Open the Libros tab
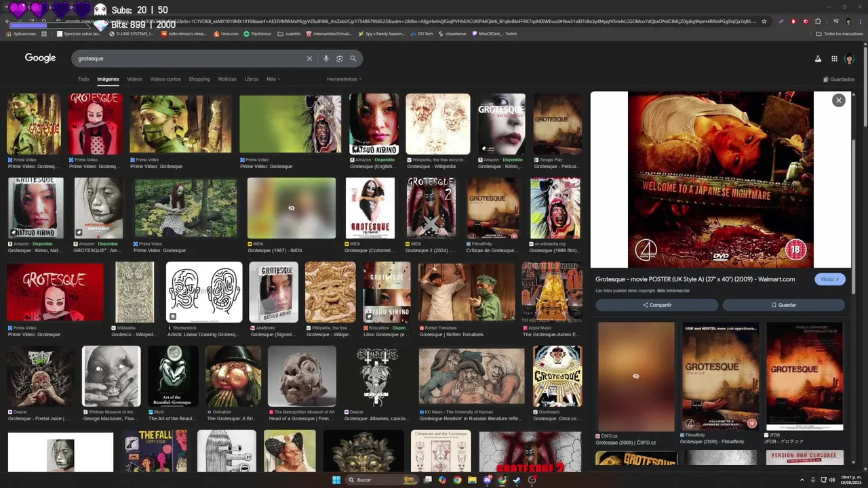This screenshot has width=868, height=488. (252, 79)
